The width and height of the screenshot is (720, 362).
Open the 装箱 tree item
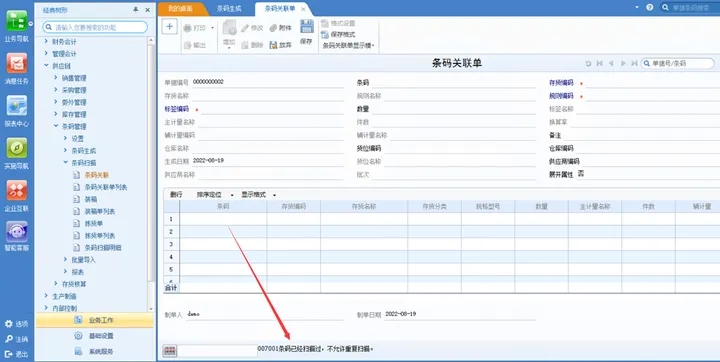(90, 199)
